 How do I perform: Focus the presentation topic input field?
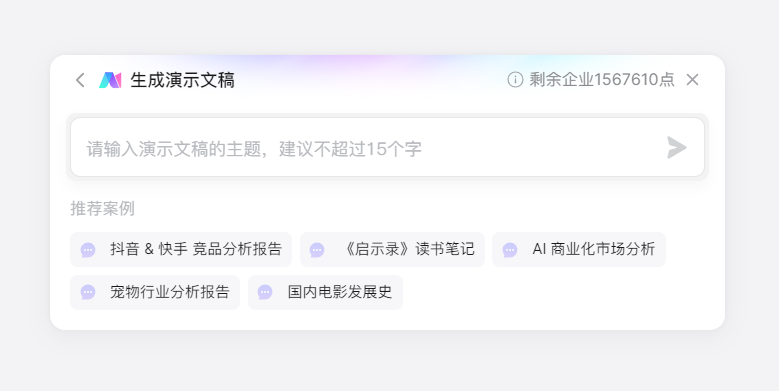point(388,147)
